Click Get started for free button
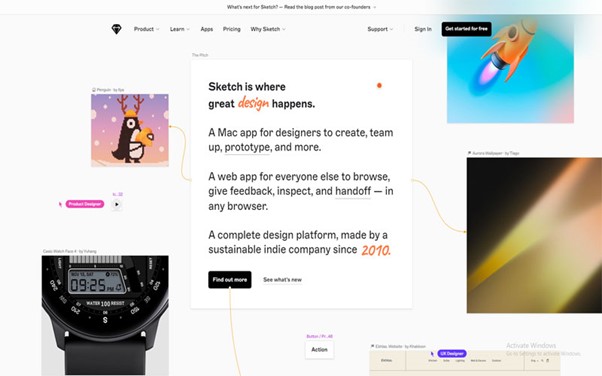This screenshot has height=376, width=602. click(466, 29)
